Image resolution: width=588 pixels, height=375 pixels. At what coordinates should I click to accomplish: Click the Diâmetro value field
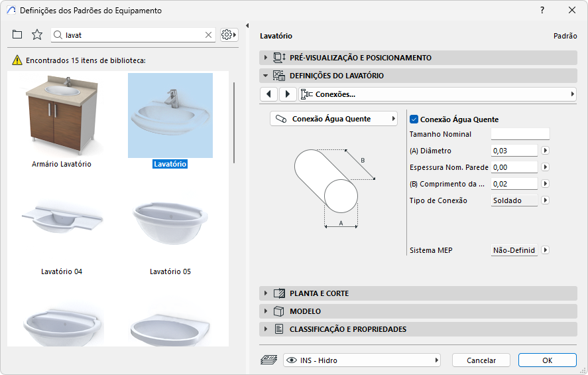(514, 151)
